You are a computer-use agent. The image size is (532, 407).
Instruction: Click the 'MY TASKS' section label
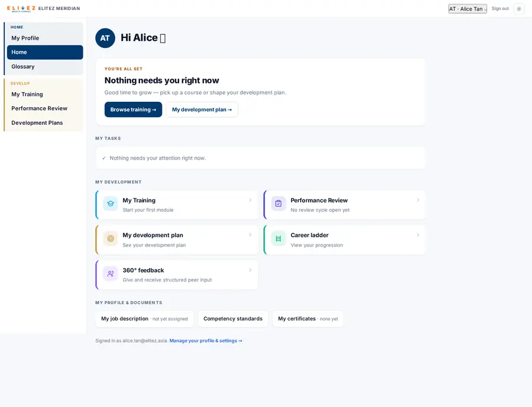108,138
